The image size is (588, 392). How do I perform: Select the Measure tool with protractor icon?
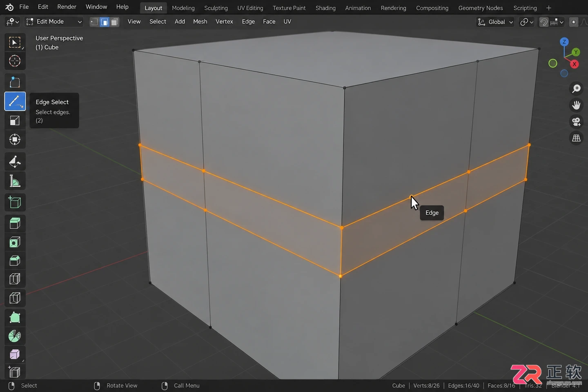point(15,181)
